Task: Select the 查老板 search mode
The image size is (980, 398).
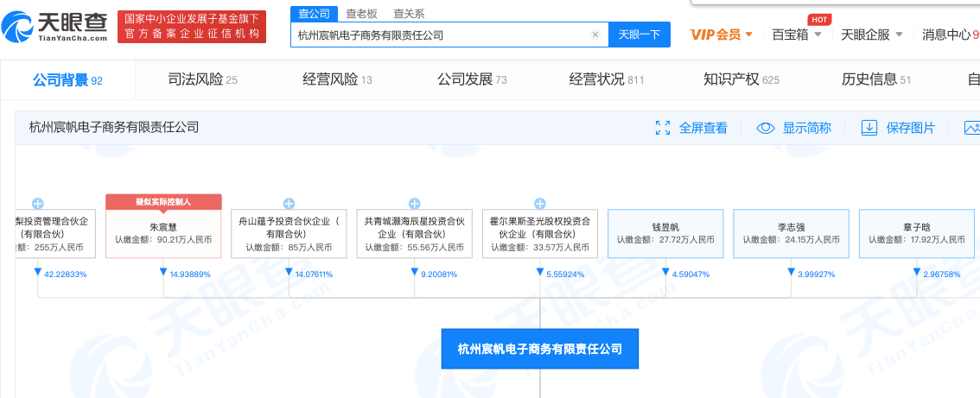Action: [360, 14]
